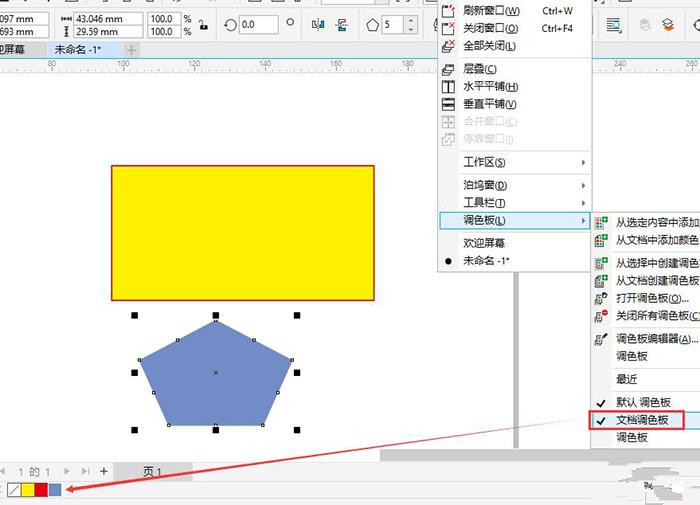Toggle the lock ratio padlock icon
The image size is (700, 505).
[203, 25]
